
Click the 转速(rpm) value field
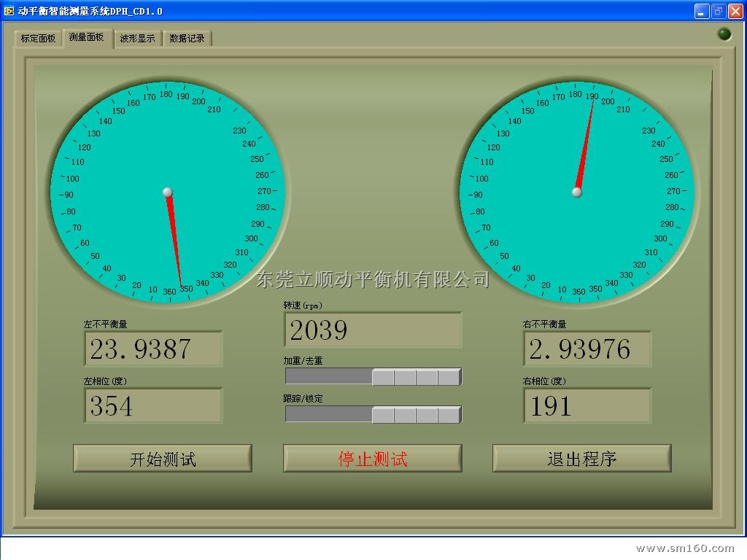tap(373, 330)
